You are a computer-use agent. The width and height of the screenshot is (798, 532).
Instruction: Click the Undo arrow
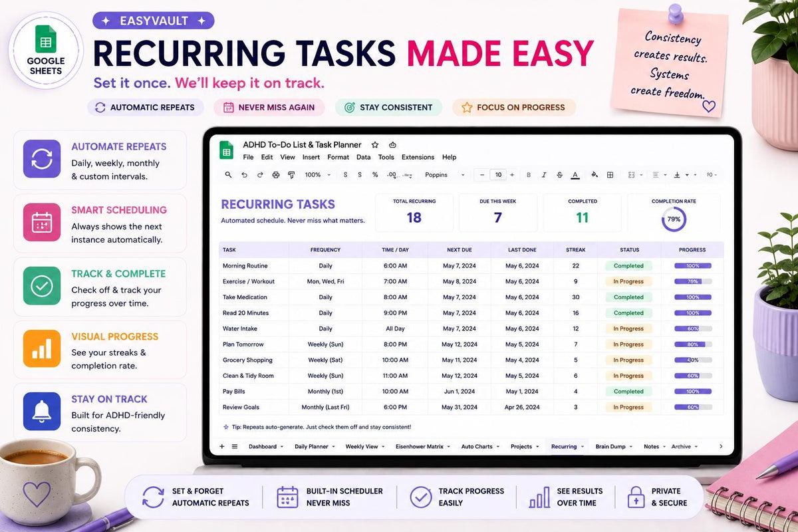click(244, 175)
